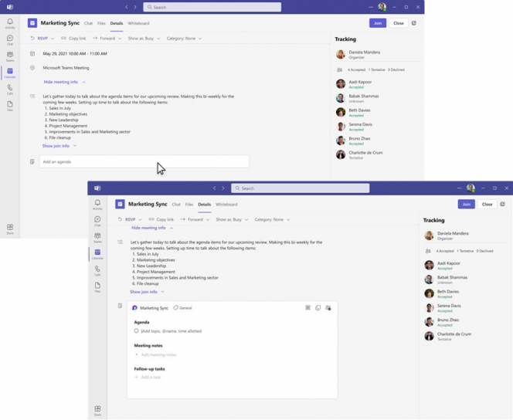
Task: Expand Show join info in the front window
Action: 148,292
